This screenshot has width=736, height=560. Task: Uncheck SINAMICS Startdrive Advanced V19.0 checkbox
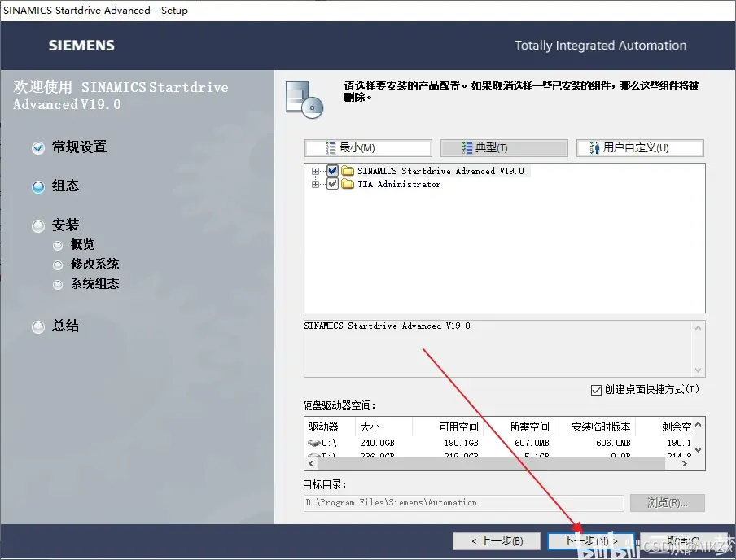tap(332, 171)
